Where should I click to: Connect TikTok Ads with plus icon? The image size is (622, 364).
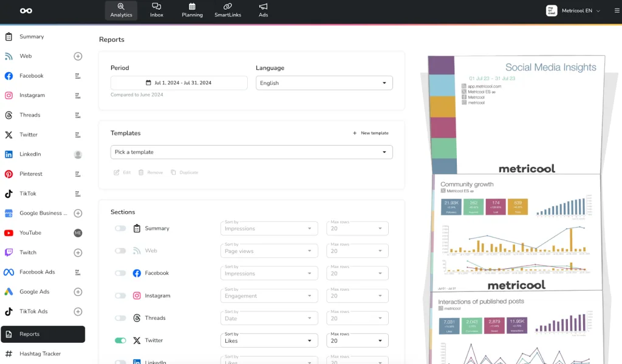pyautogui.click(x=78, y=311)
